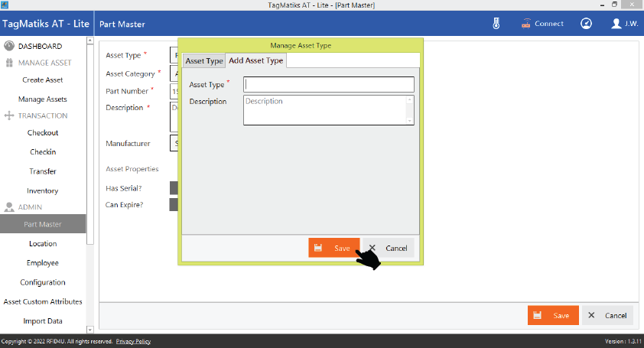This screenshot has width=644, height=348.
Task: Click the Transaction section arrows icon
Action: click(9, 116)
